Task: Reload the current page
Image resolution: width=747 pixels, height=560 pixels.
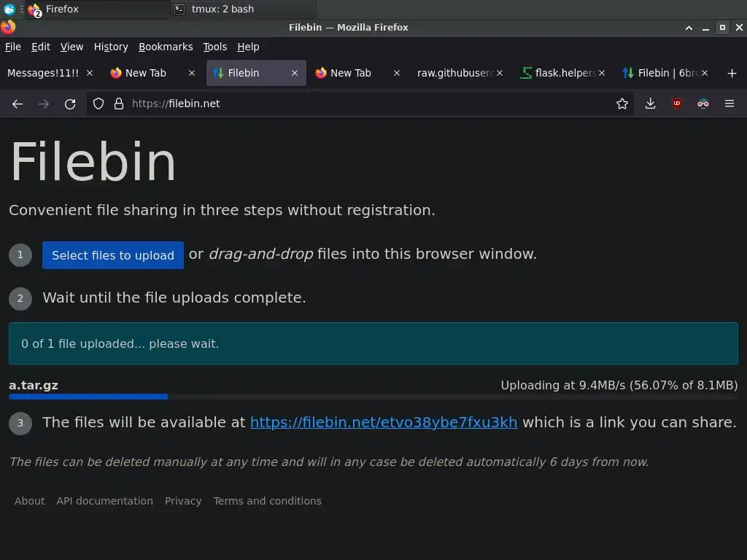Action: (x=70, y=104)
